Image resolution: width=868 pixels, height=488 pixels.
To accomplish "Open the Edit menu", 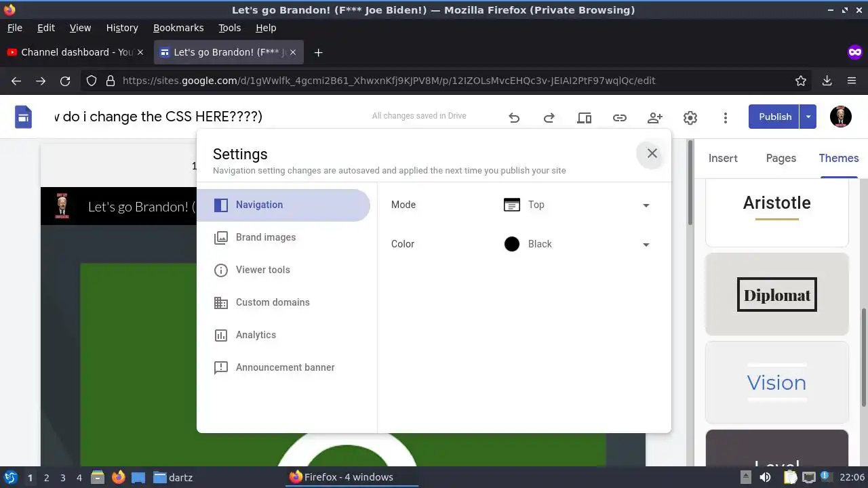I will [46, 28].
